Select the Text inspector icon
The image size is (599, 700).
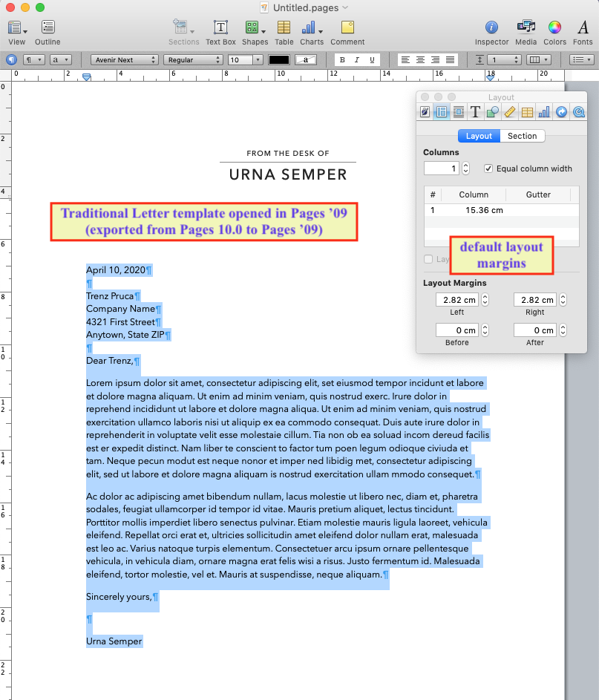[x=475, y=112]
